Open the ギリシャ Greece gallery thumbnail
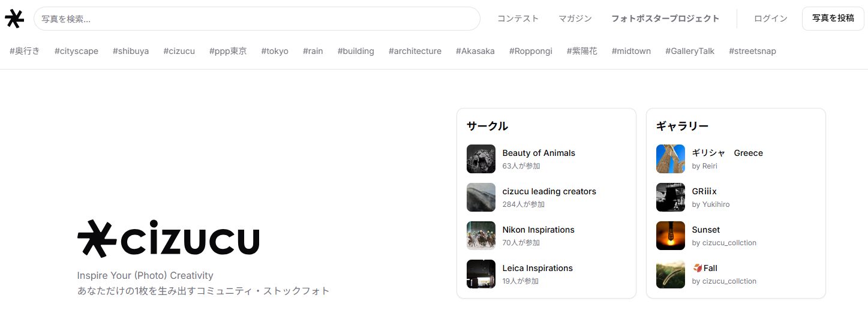 pyautogui.click(x=671, y=159)
